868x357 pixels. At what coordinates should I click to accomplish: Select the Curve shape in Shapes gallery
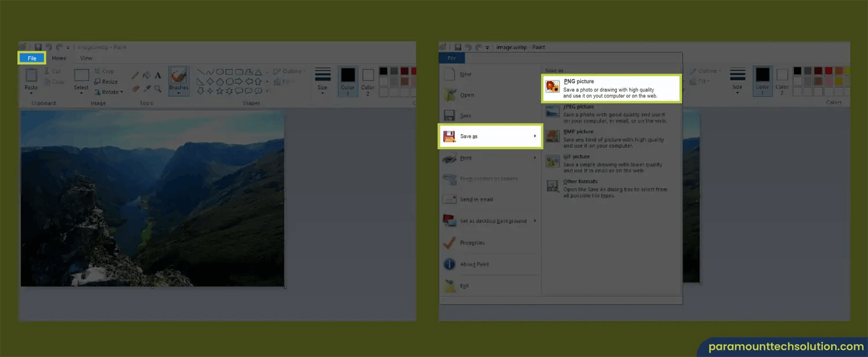click(x=210, y=72)
